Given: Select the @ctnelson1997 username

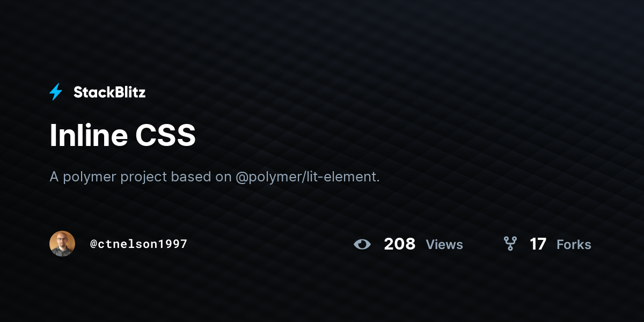Looking at the screenshot, I should coord(138,244).
